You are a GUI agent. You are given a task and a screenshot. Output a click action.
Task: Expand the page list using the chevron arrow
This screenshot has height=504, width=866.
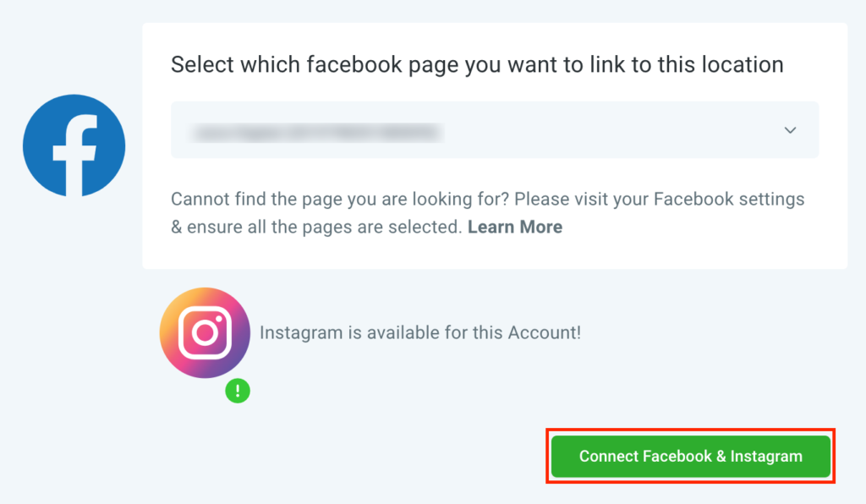pyautogui.click(x=791, y=130)
